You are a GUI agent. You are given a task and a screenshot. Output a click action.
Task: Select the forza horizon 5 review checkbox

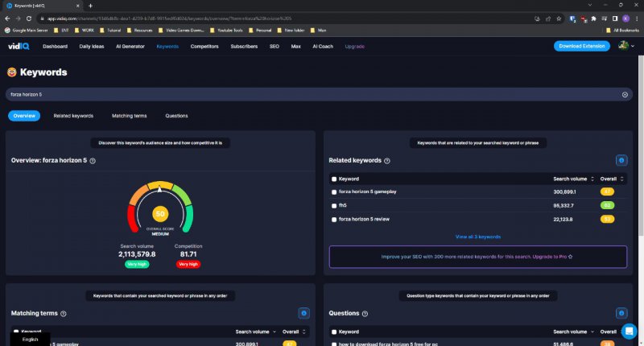[334, 219]
